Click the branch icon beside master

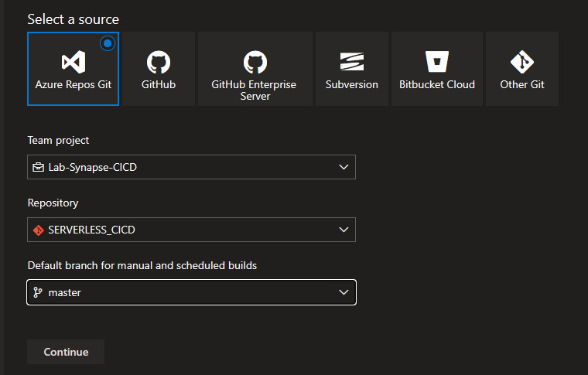[37, 292]
